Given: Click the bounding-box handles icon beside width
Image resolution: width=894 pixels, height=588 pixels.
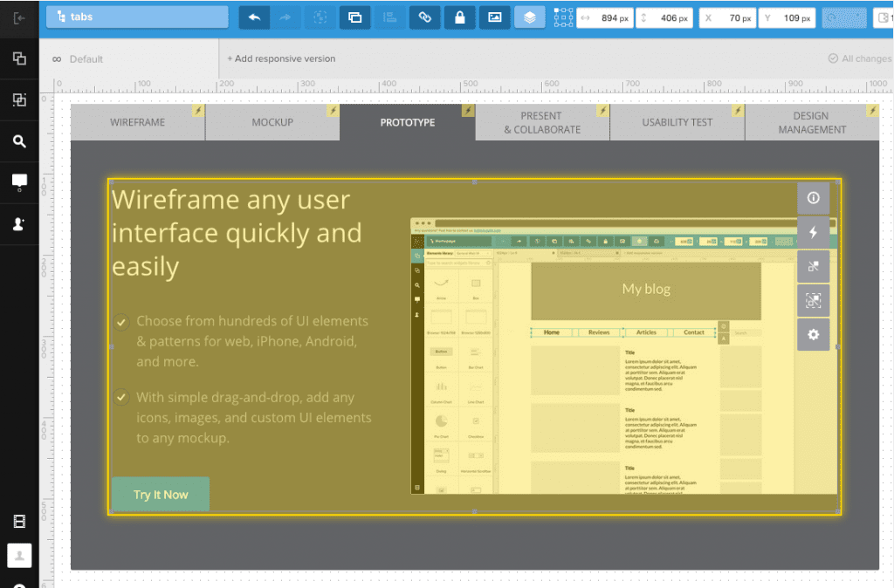Looking at the screenshot, I should pos(563,17).
